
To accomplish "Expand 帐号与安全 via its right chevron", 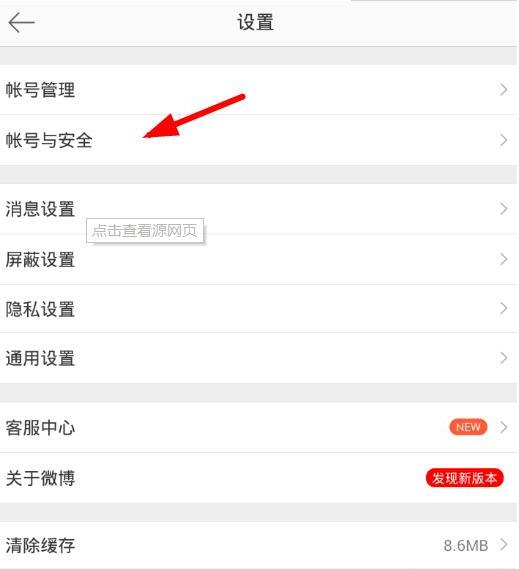I will coord(503,140).
